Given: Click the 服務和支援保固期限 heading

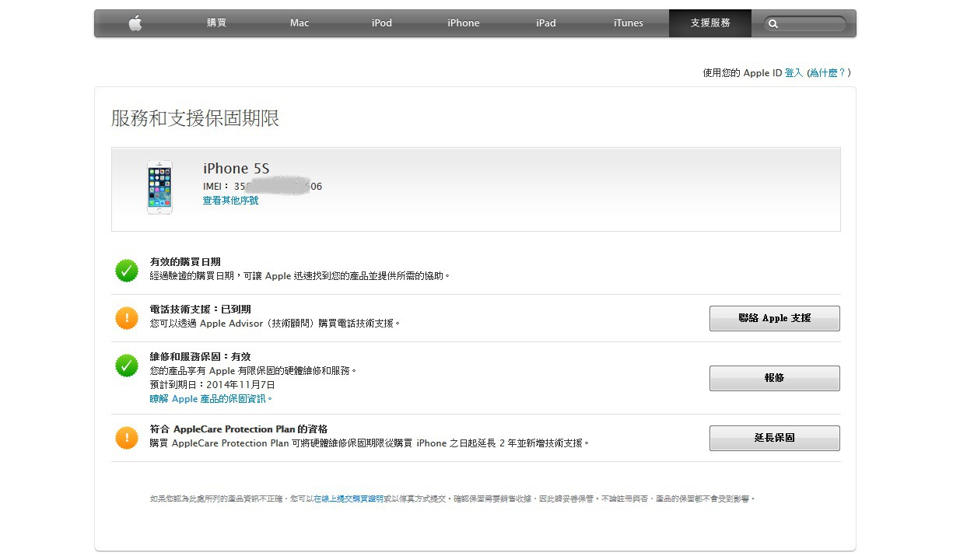Looking at the screenshot, I should [x=195, y=118].
